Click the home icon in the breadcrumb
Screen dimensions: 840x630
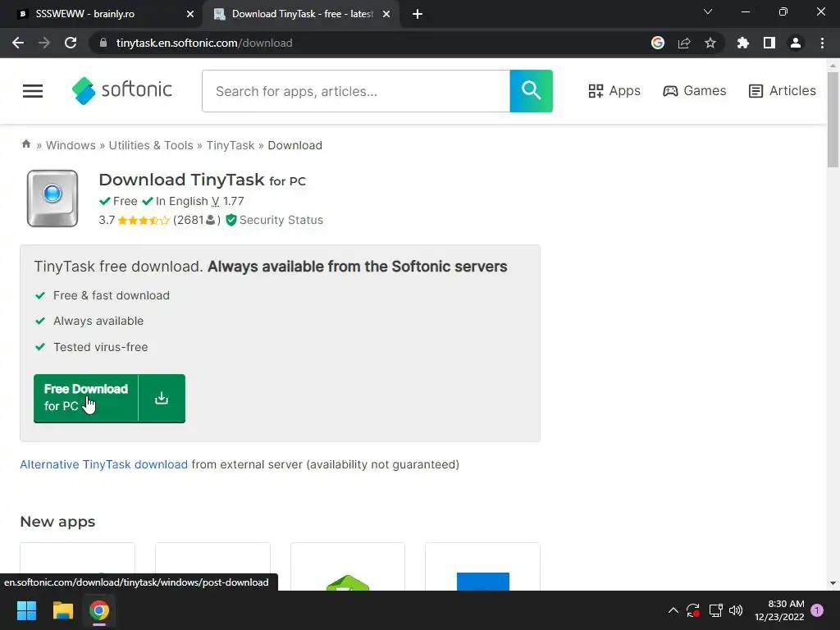(25, 144)
